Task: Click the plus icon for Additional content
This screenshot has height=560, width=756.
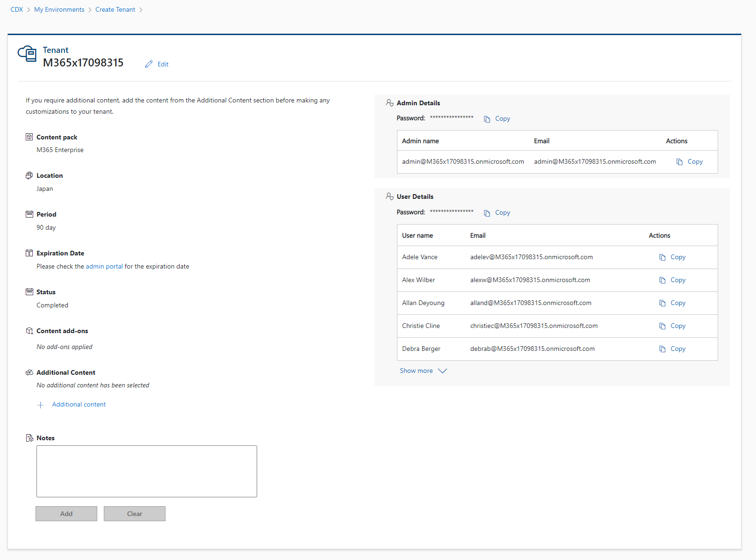Action: [x=41, y=405]
